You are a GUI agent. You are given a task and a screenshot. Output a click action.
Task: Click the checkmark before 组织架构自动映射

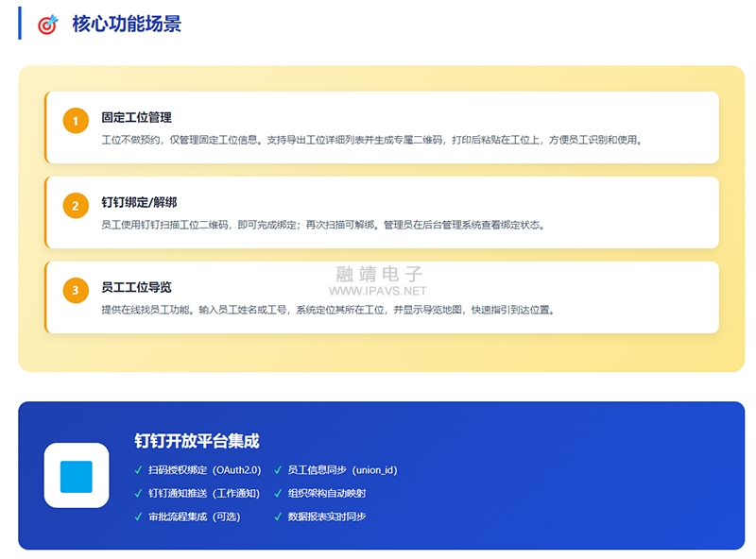278,493
